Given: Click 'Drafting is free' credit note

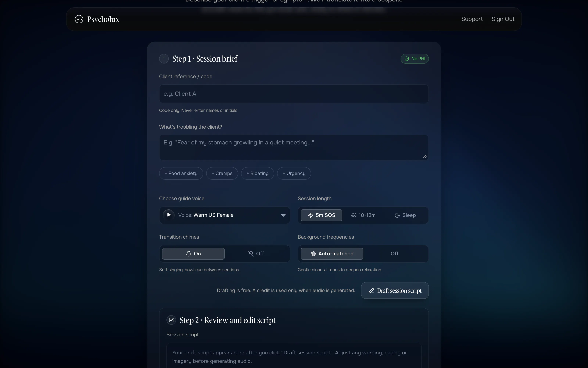Looking at the screenshot, I should click(x=286, y=291).
